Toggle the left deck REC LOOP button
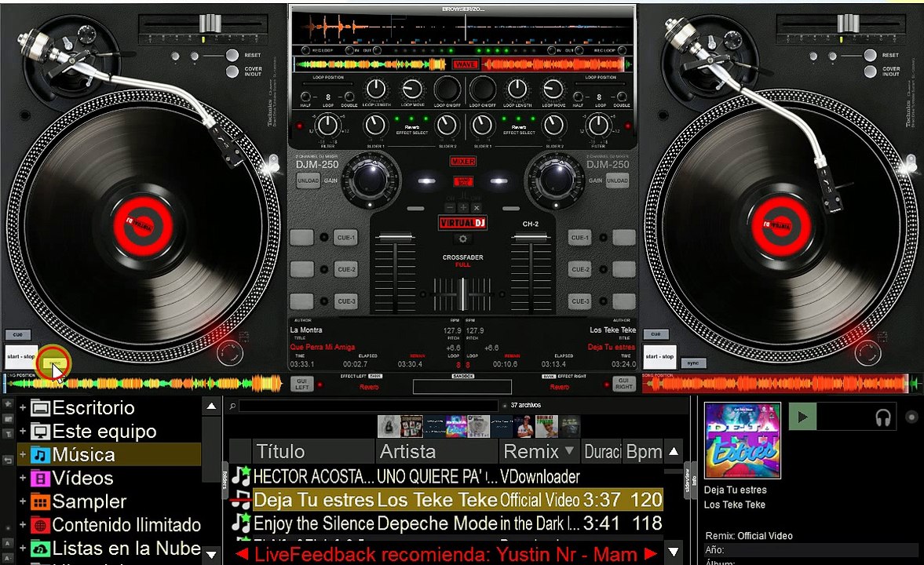The height and width of the screenshot is (565, 924). click(306, 51)
